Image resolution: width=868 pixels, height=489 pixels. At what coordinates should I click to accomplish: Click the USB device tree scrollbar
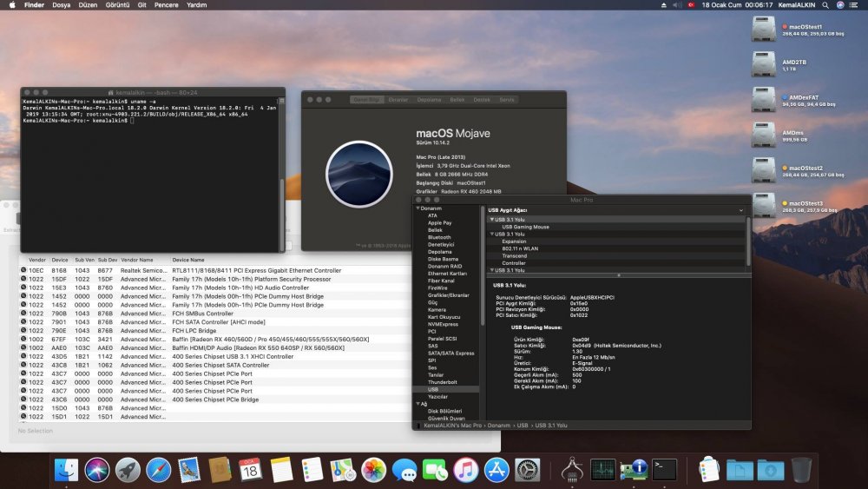pos(748,241)
